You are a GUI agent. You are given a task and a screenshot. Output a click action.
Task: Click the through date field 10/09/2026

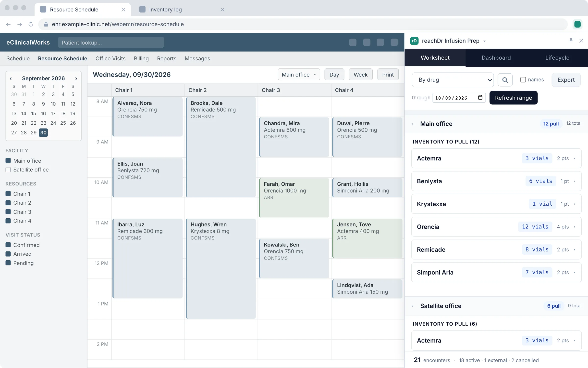coord(459,98)
